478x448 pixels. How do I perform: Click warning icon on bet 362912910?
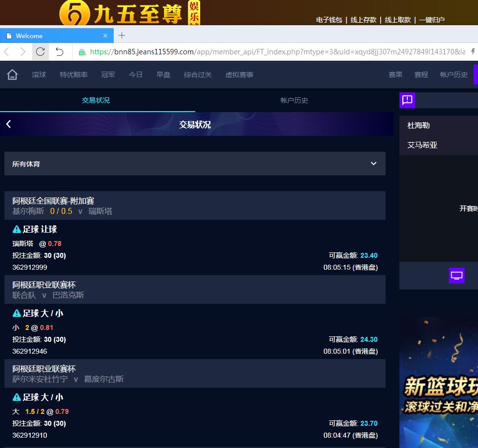pos(16,398)
